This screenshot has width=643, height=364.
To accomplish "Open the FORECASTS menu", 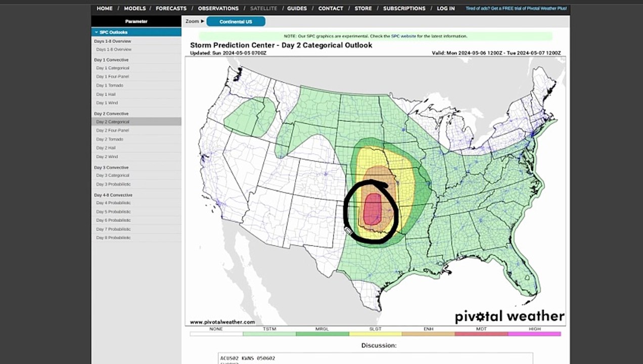I will [x=171, y=9].
